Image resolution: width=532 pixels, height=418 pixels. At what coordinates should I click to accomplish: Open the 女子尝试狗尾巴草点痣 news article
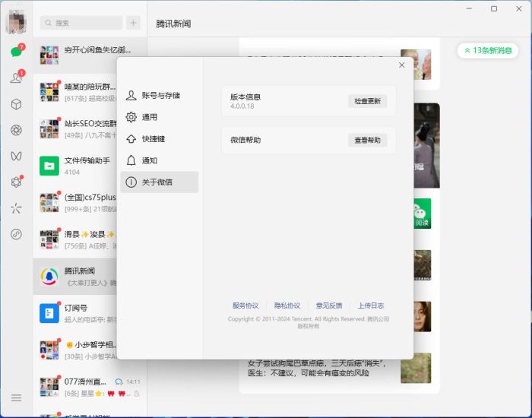[x=317, y=368]
